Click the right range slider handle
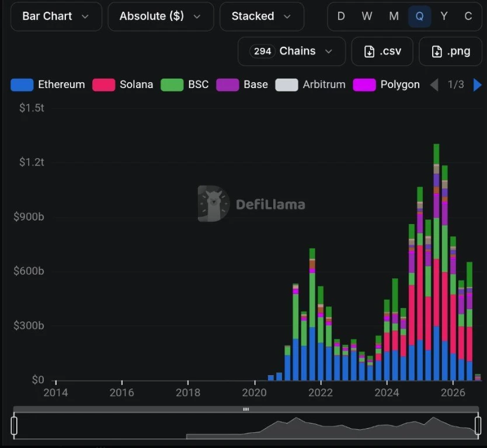 click(478, 426)
